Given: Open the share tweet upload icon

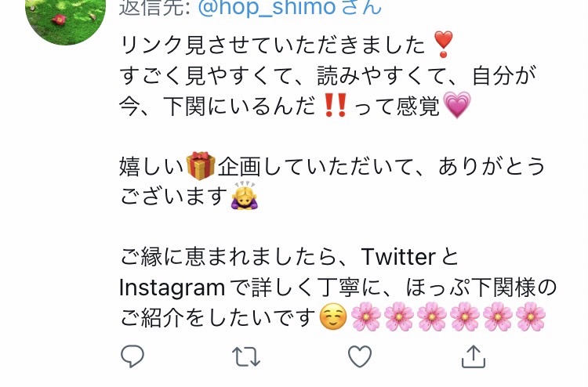Looking at the screenshot, I should click(474, 356).
